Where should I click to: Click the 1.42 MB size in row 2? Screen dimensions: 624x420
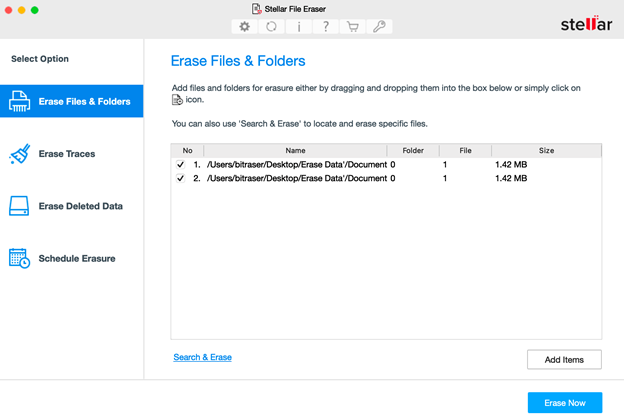point(511,178)
